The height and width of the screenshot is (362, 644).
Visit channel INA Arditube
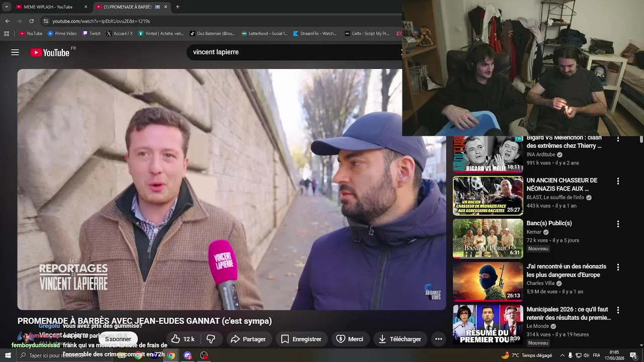(541, 154)
